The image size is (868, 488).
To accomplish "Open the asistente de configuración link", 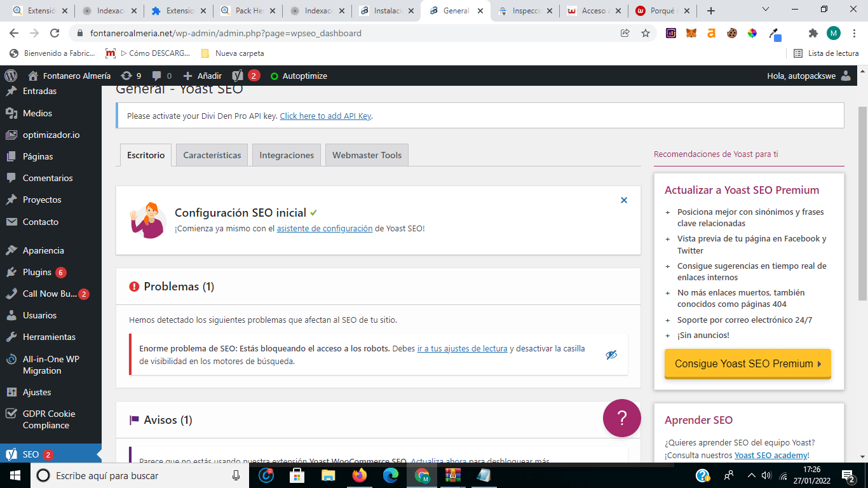I will pyautogui.click(x=325, y=228).
